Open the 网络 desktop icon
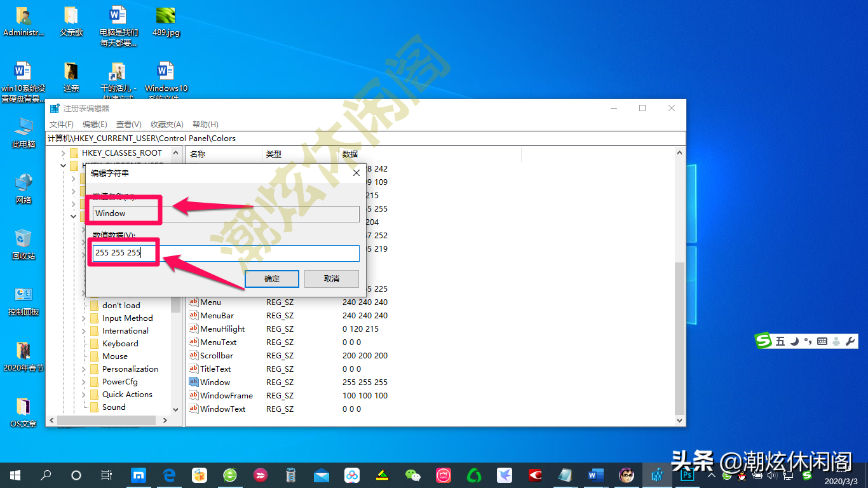The height and width of the screenshot is (488, 868). click(x=24, y=189)
